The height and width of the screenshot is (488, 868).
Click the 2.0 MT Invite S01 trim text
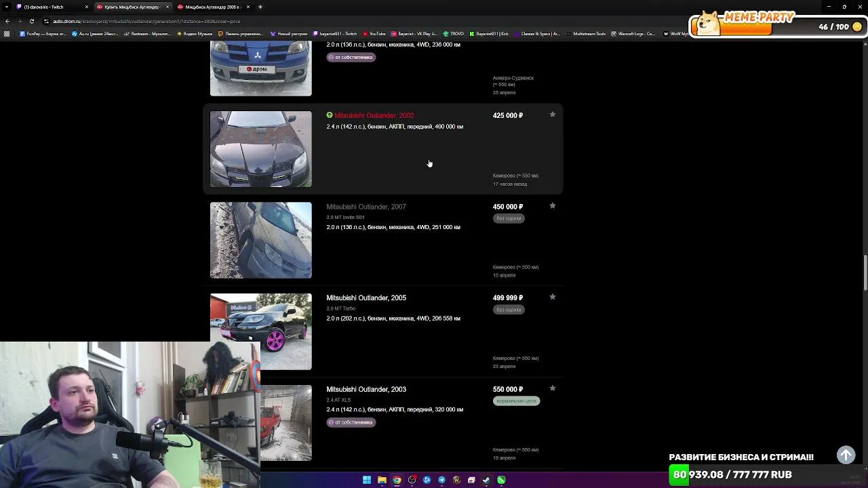(x=345, y=217)
